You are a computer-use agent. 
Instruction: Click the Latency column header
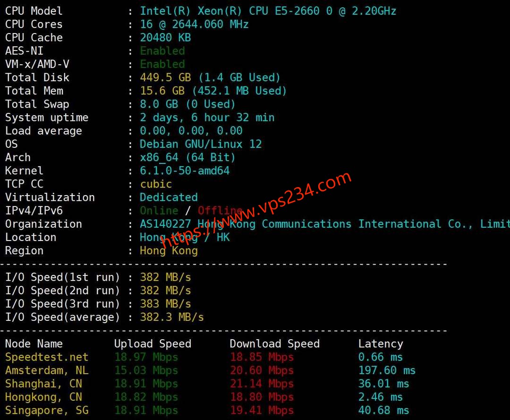tap(381, 343)
